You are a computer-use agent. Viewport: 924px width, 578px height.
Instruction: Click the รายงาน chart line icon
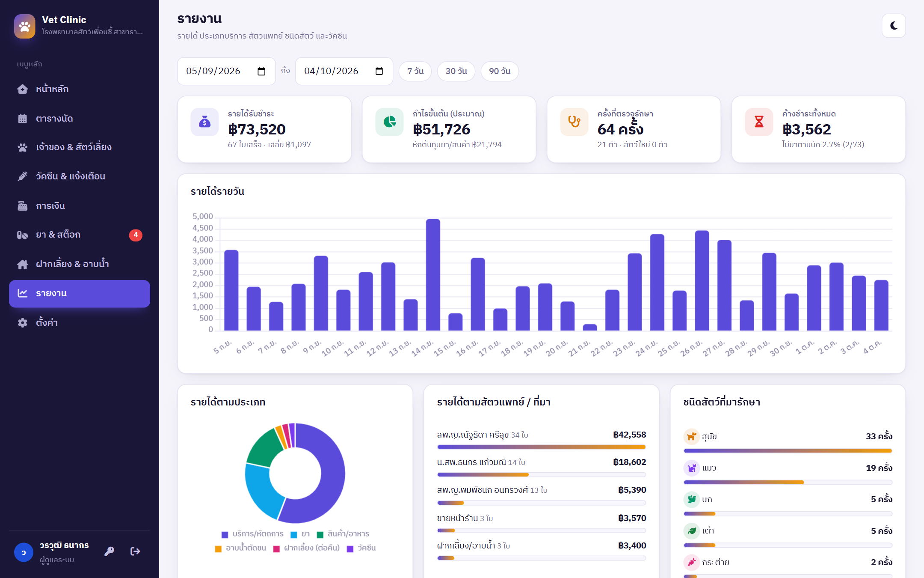coord(23,293)
